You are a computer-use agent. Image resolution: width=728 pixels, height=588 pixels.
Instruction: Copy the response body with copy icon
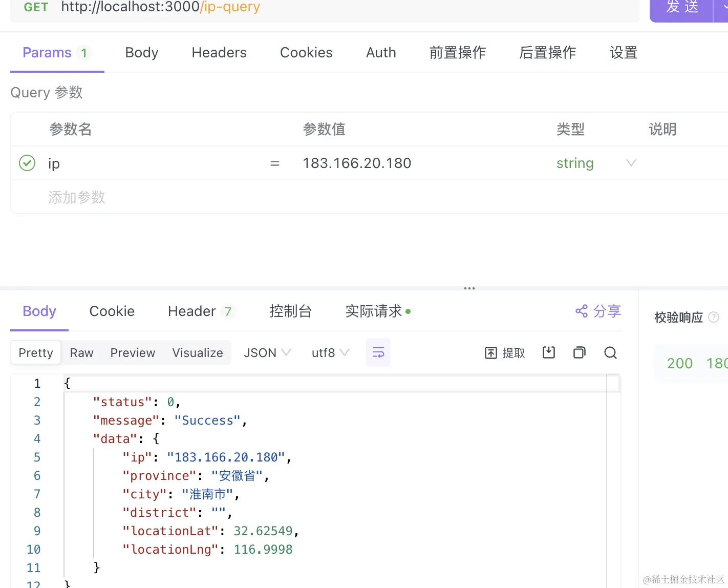(x=580, y=352)
